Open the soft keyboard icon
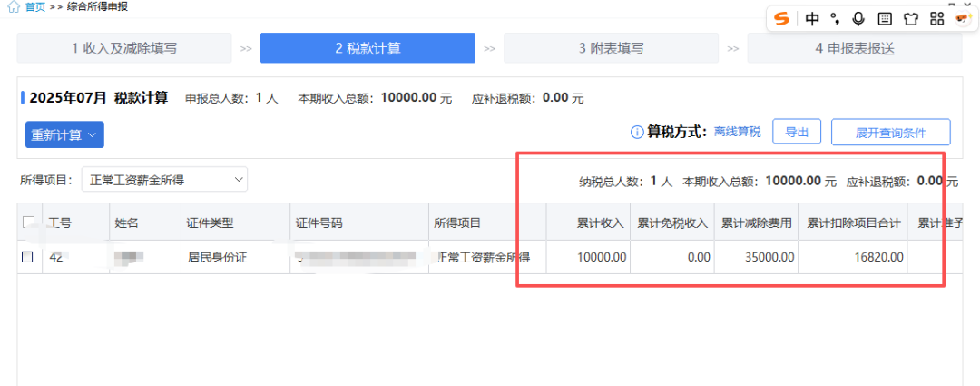 point(885,18)
